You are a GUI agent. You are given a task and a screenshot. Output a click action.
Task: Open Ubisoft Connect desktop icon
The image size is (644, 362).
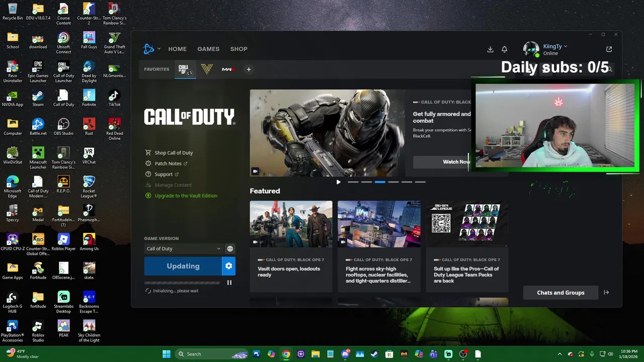tap(63, 42)
